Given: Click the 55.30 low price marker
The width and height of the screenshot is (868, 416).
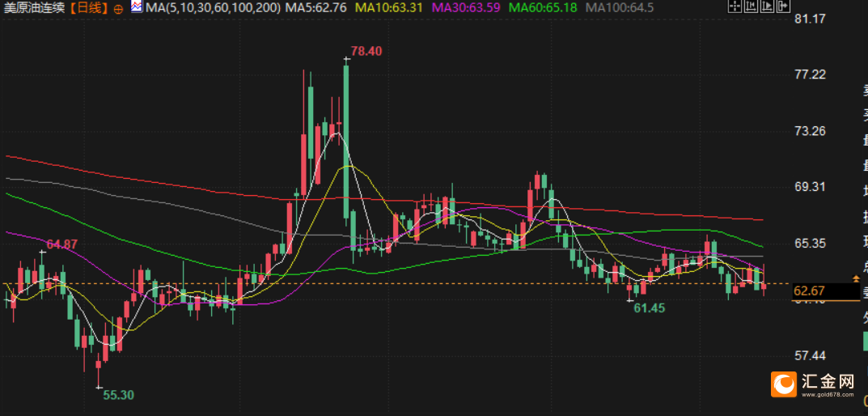Looking at the screenshot, I should 118,395.
